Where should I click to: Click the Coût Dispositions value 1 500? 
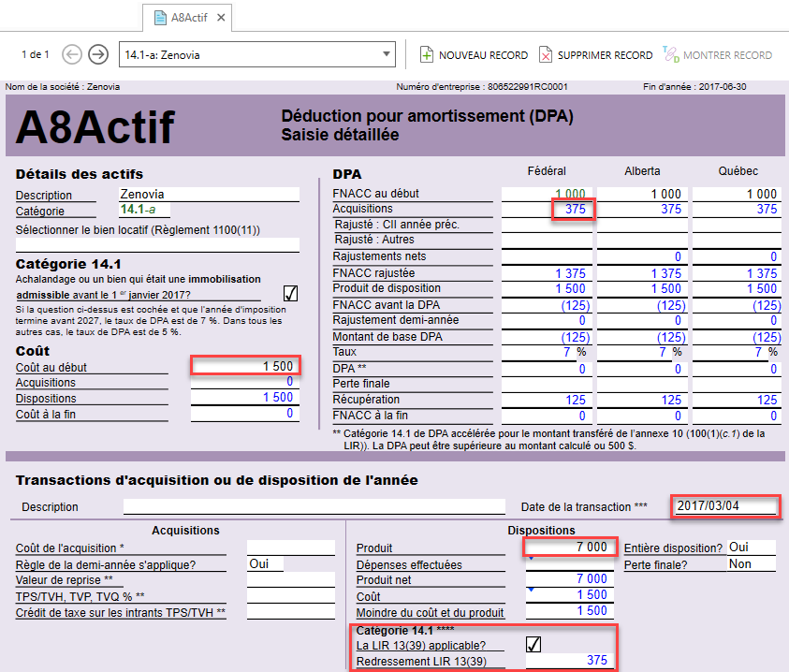pos(245,397)
